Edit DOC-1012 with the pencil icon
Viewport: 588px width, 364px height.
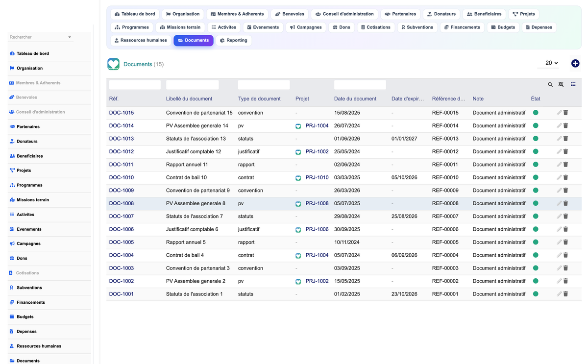pyautogui.click(x=559, y=151)
